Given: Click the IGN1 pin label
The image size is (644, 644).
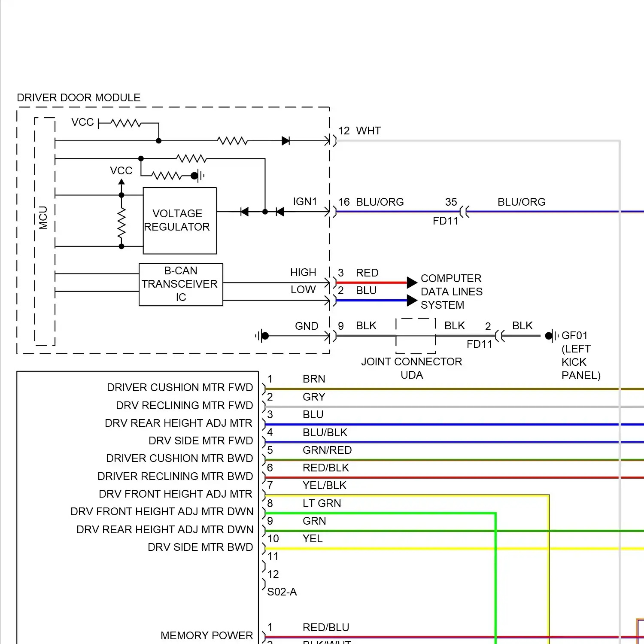Looking at the screenshot, I should pyautogui.click(x=305, y=201).
